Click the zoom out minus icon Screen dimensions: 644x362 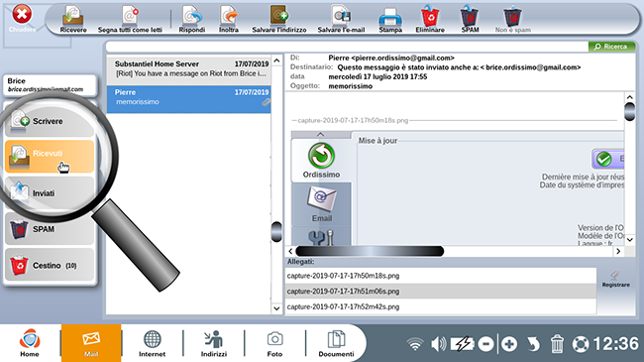[x=485, y=344]
